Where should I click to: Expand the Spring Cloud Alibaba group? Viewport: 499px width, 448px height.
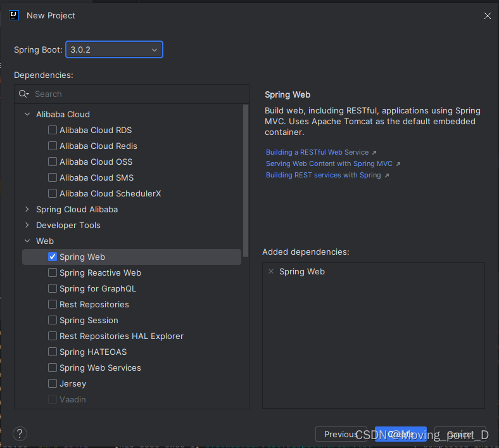[27, 209]
